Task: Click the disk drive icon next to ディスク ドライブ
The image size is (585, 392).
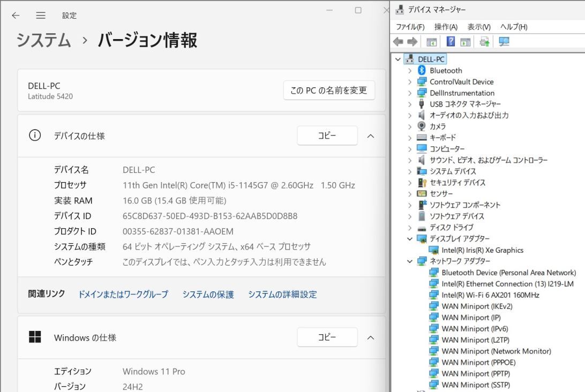Action: pos(422,228)
